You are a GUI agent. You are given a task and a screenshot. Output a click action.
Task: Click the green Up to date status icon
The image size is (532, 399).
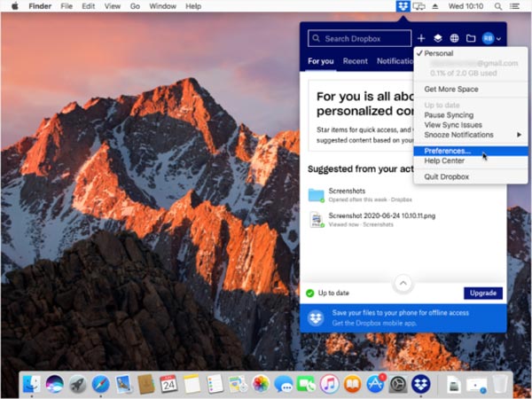coord(309,293)
